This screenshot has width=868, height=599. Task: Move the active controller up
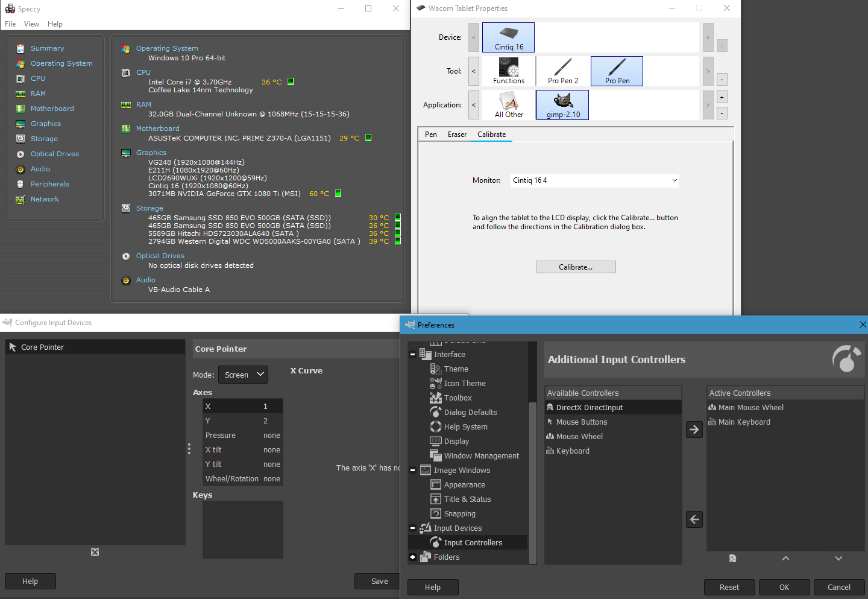785,559
